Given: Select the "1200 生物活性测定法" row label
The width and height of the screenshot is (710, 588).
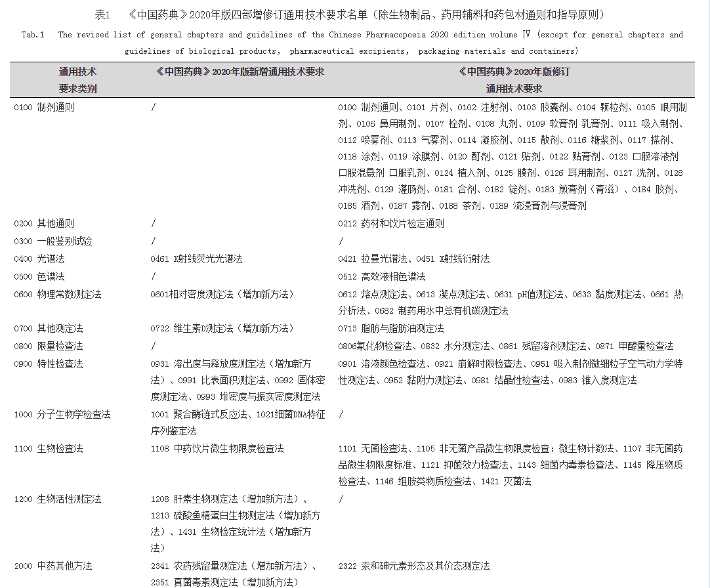Looking at the screenshot, I should click(x=58, y=499).
